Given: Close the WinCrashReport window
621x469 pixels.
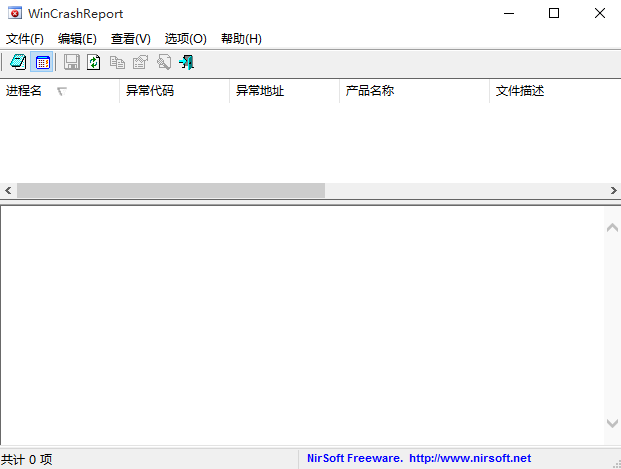Looking at the screenshot, I should 600,13.
